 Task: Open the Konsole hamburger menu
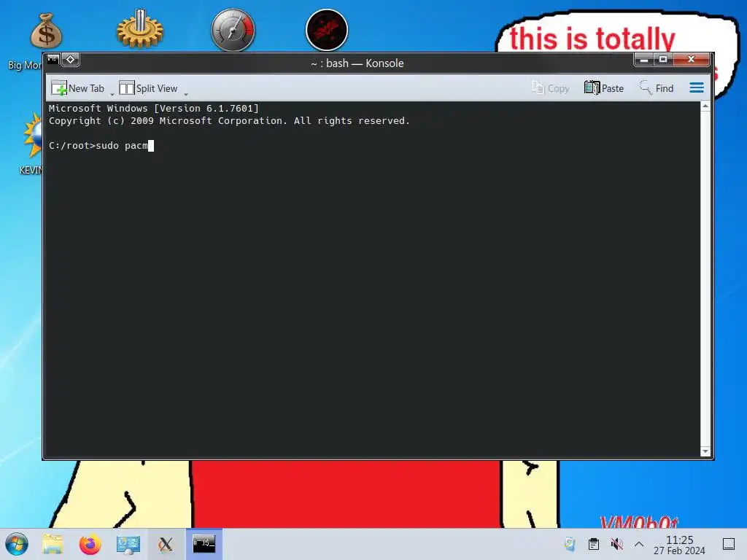coord(697,87)
